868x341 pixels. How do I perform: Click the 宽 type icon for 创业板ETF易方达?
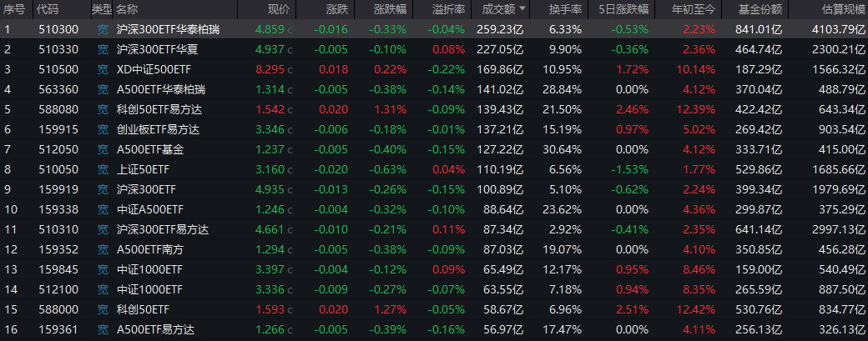click(x=102, y=129)
